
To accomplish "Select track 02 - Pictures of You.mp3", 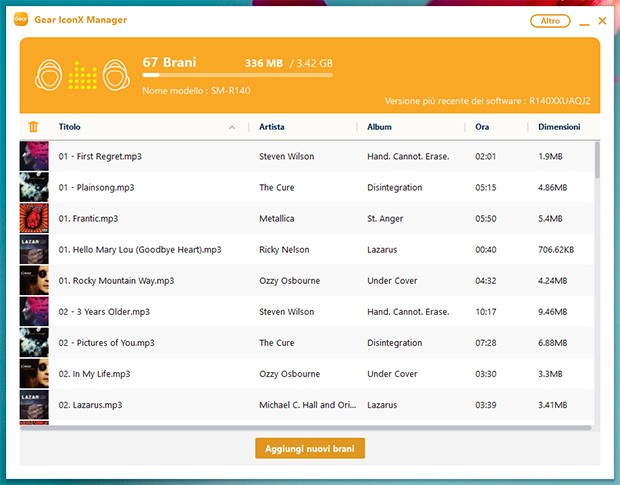I will (x=106, y=343).
